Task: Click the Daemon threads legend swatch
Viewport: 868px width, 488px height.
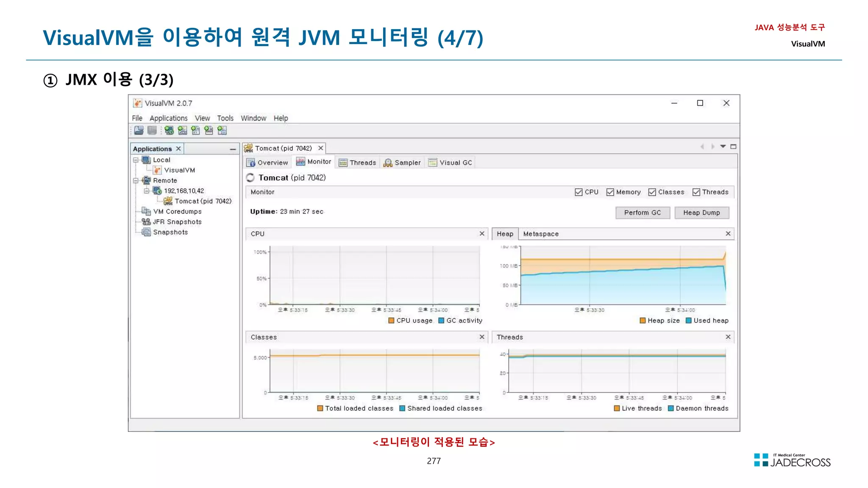Action: point(671,408)
